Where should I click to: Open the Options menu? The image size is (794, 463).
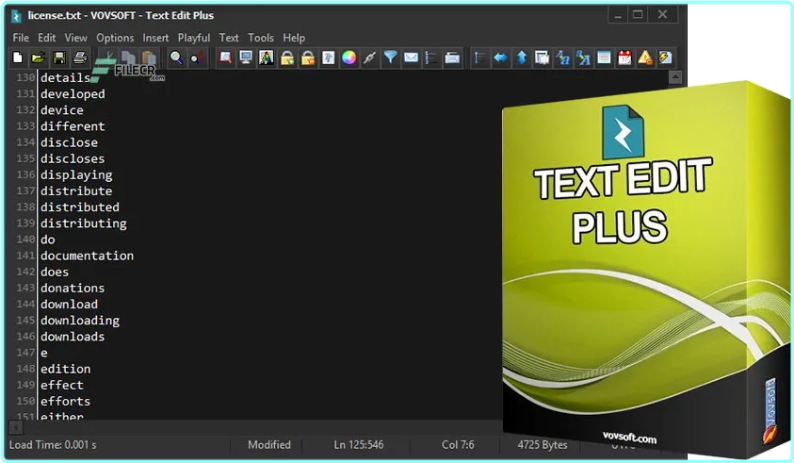[x=115, y=38]
